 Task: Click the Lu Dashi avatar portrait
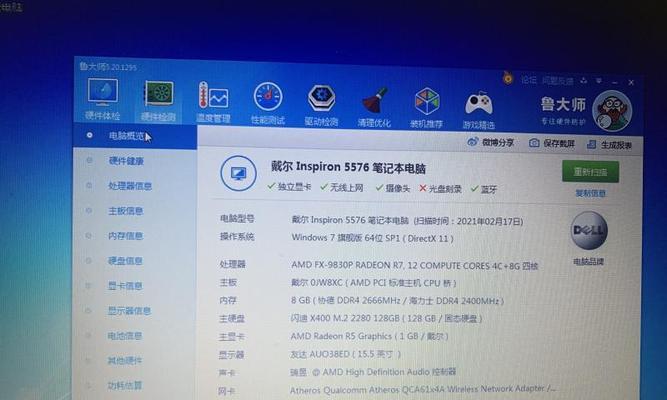click(x=613, y=111)
